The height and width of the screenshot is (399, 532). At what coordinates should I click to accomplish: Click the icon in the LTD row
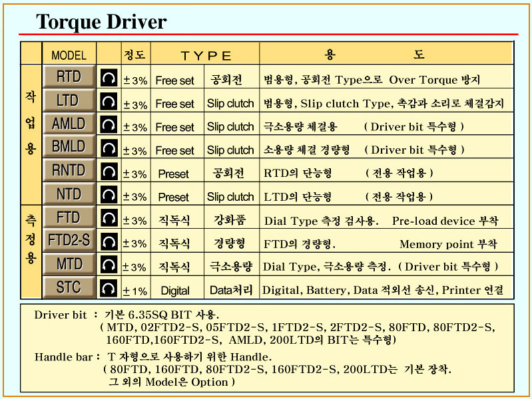coord(108,102)
